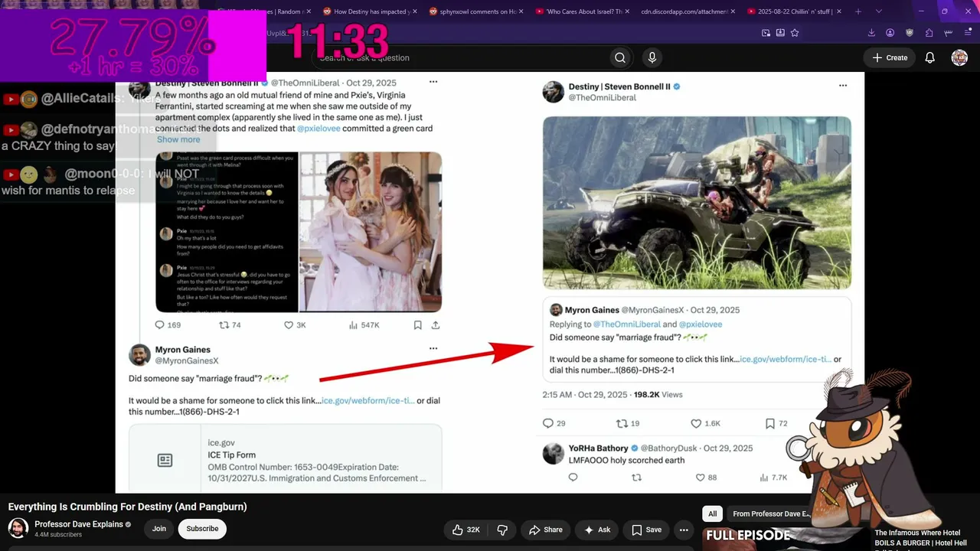Reply to the tweet with 169 replies
980x551 pixels.
click(x=160, y=325)
